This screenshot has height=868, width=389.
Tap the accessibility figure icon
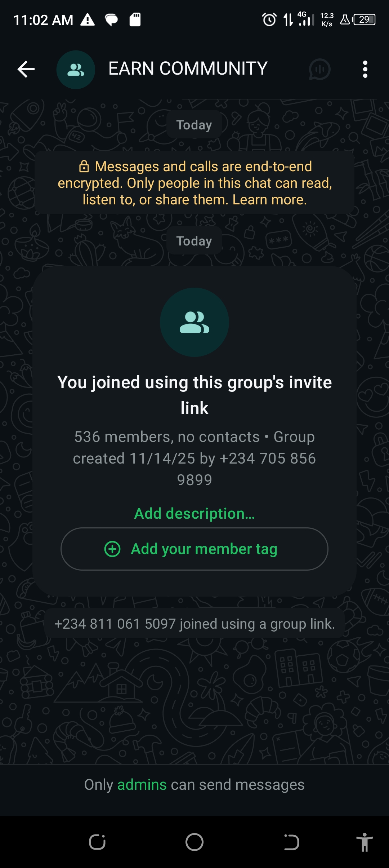(365, 842)
